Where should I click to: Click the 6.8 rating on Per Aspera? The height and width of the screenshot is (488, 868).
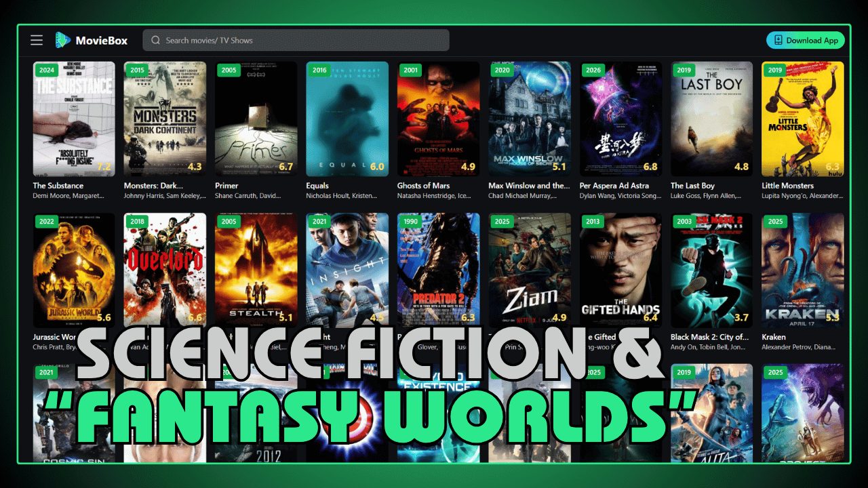[x=650, y=167]
